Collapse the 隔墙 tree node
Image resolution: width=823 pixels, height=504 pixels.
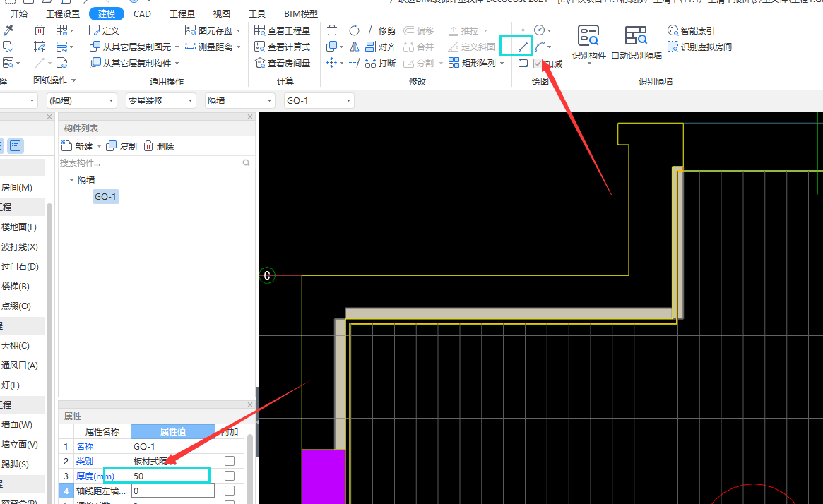click(71, 180)
